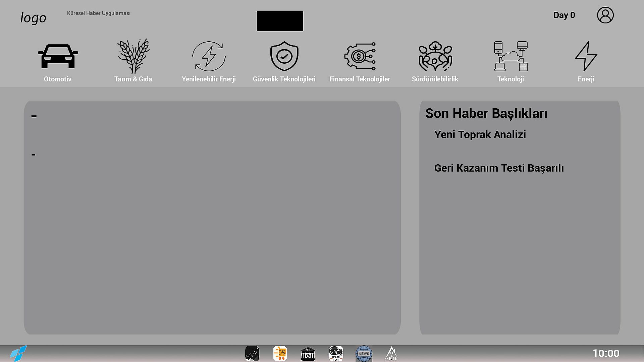Open the shopping cart store app
Screen dimensions: 644x362
[x=280, y=354]
